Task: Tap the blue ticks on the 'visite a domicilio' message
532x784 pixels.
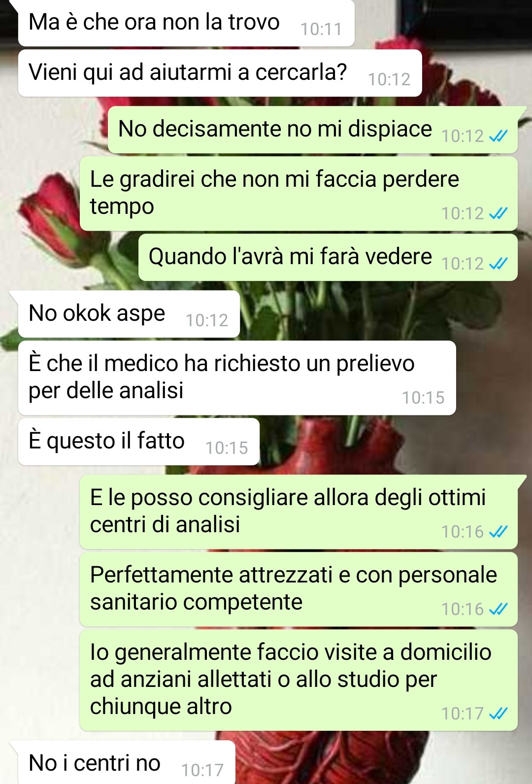Action: (498, 714)
